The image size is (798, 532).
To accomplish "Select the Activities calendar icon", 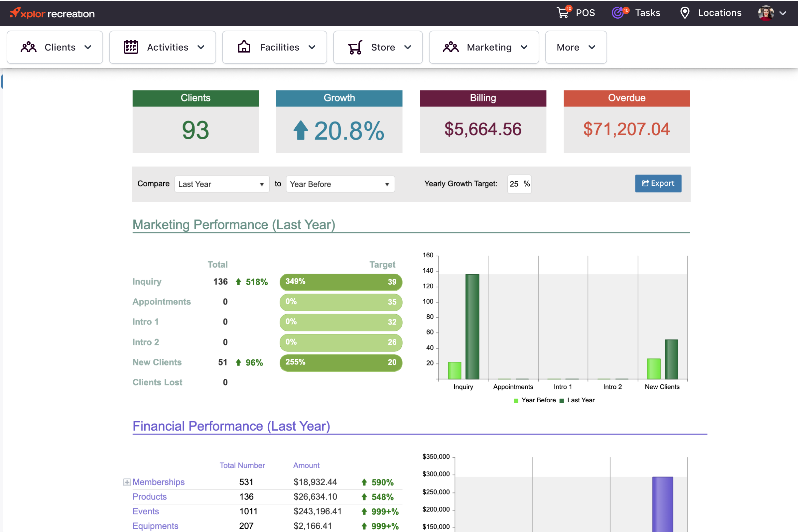I will point(131,47).
